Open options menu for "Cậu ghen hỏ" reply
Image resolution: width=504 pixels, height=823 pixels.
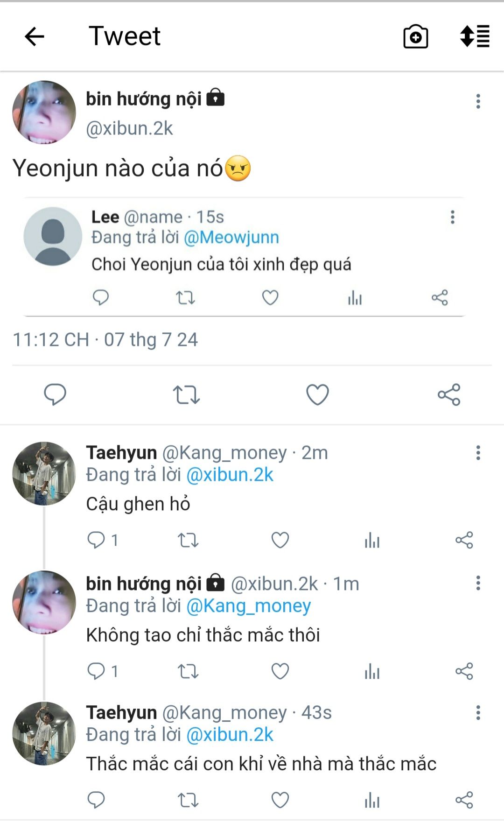coord(478,453)
